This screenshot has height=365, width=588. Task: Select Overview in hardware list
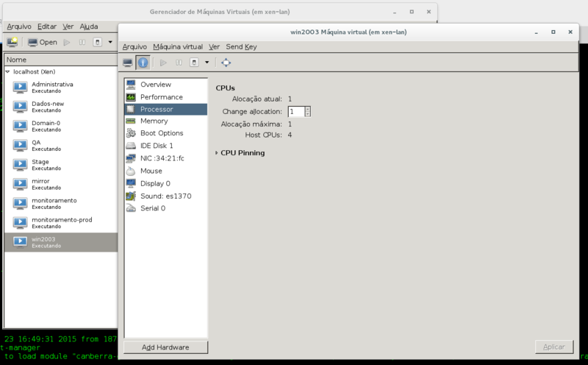tap(166, 85)
